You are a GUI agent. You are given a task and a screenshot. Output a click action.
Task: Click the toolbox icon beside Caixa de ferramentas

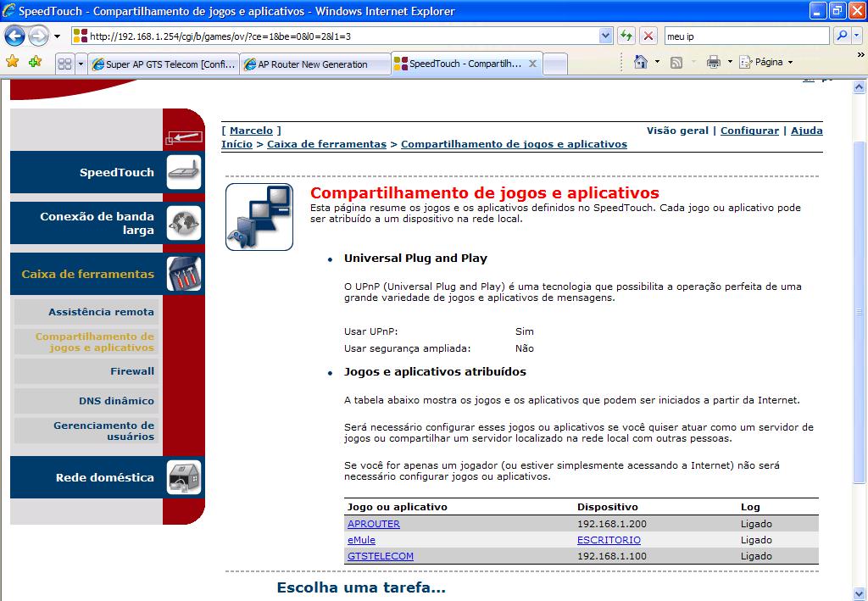tap(184, 274)
